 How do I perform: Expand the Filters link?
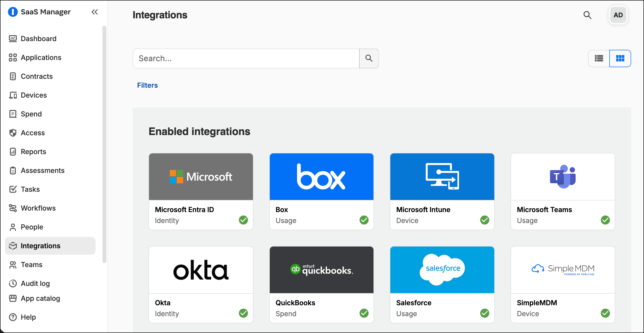tap(147, 85)
